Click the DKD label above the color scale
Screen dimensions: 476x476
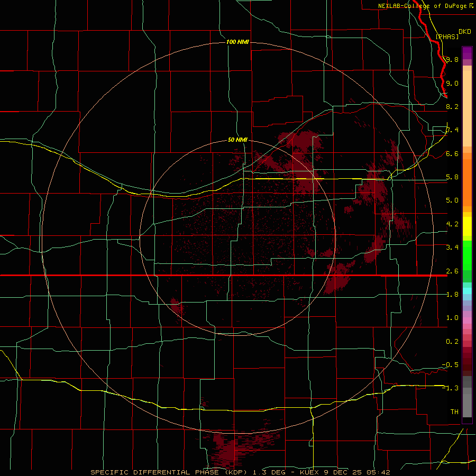(465, 32)
